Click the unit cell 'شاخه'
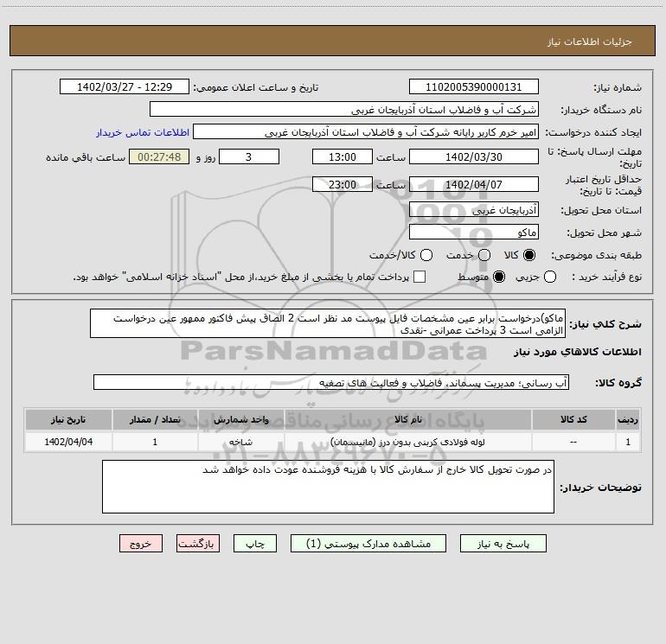The width and height of the screenshot is (666, 644). [x=240, y=442]
